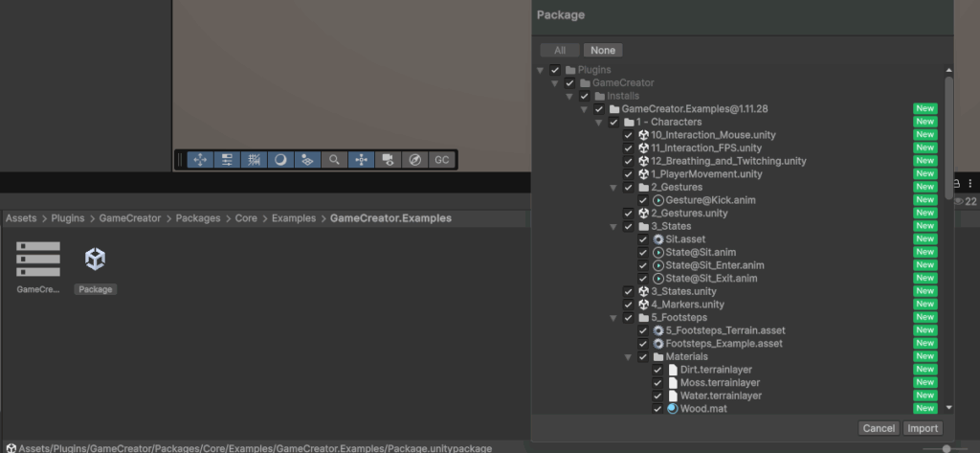
Task: Go to GameCreator in the breadcrumb path
Action: pos(130,218)
